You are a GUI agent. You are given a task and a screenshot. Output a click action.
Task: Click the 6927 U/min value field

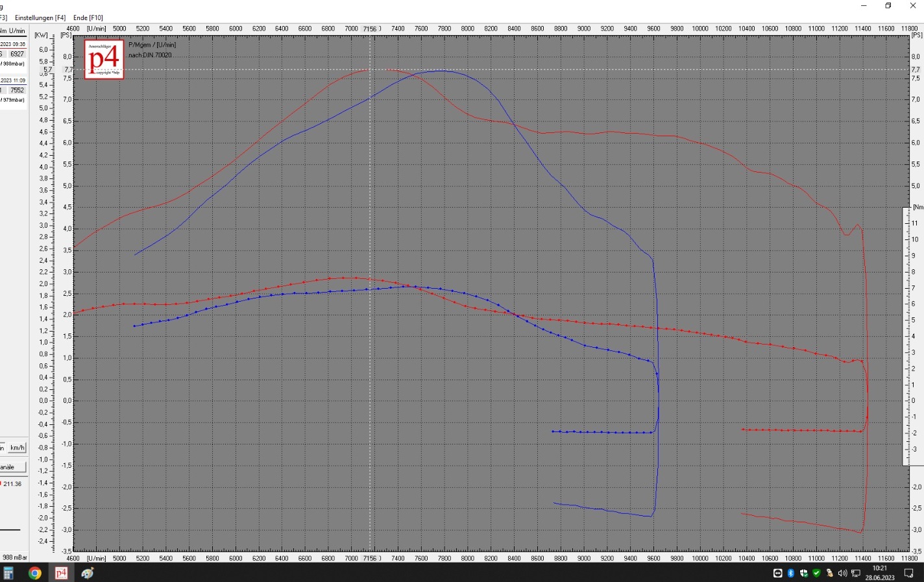[x=17, y=54]
